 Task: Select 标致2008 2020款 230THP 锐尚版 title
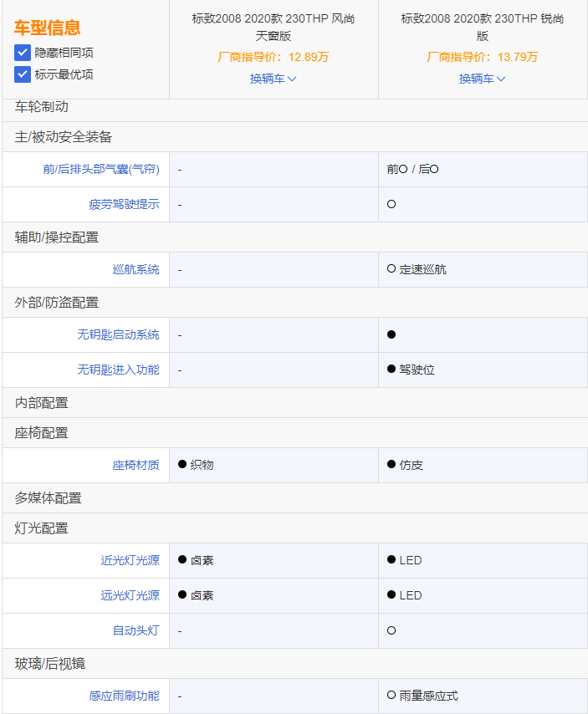[x=483, y=27]
